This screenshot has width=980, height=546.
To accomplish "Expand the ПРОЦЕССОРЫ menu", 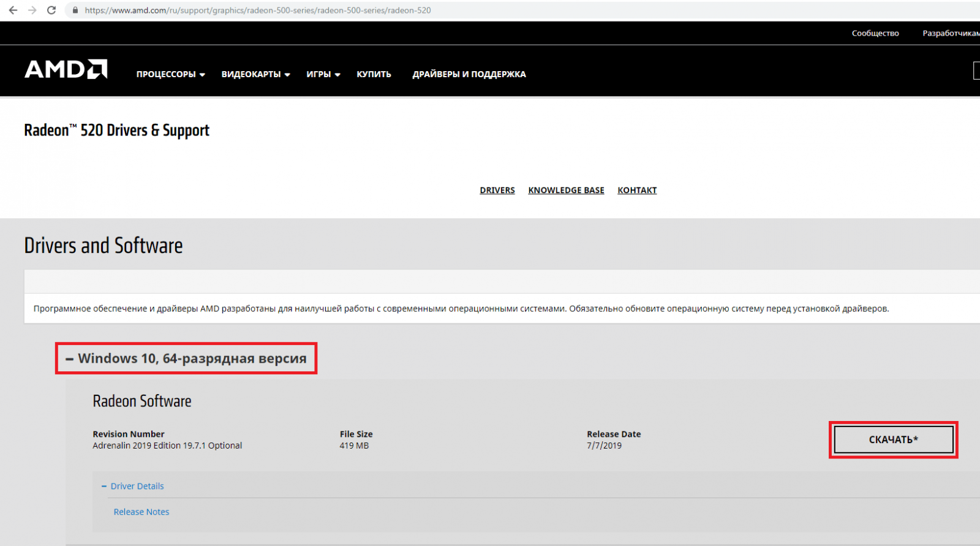I will click(x=170, y=74).
